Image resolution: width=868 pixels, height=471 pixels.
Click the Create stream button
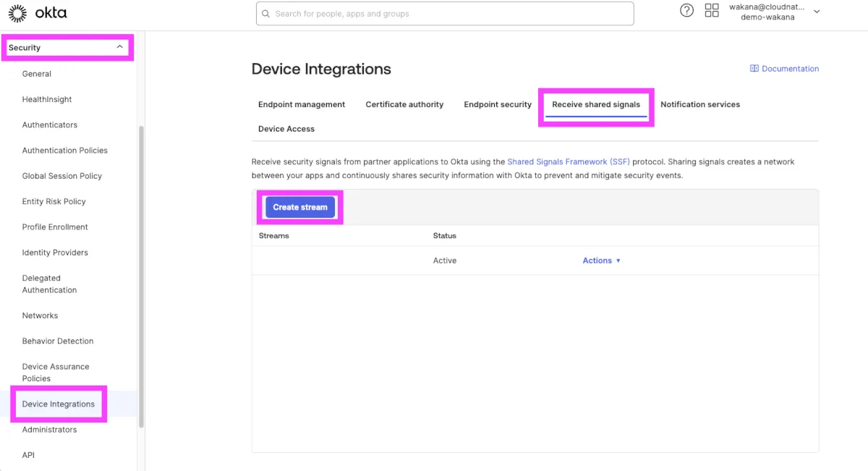pyautogui.click(x=300, y=207)
